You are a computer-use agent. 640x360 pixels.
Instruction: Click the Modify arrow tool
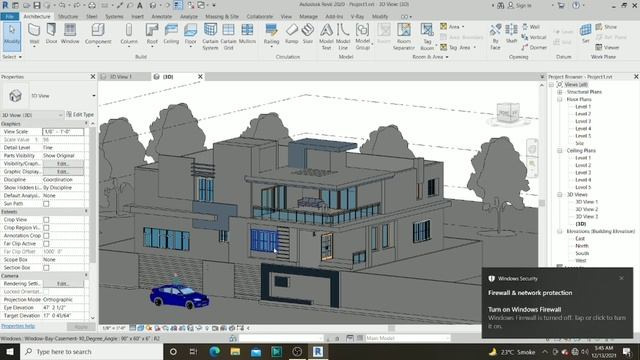11,36
